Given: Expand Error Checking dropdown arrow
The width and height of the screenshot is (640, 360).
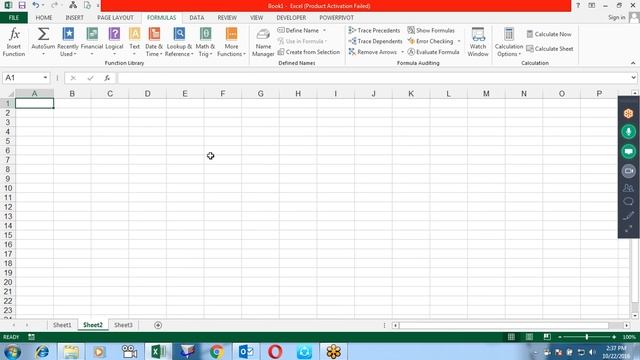Looking at the screenshot, I should (x=459, y=41).
